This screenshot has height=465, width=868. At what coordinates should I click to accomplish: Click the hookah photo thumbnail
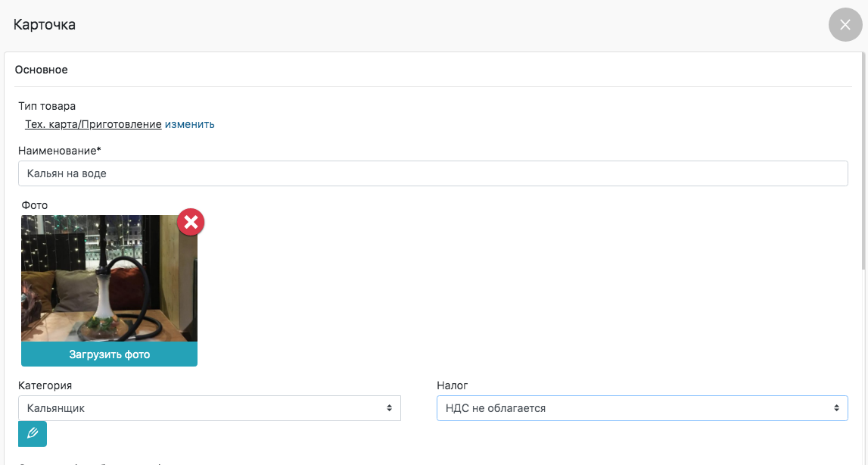click(x=109, y=278)
